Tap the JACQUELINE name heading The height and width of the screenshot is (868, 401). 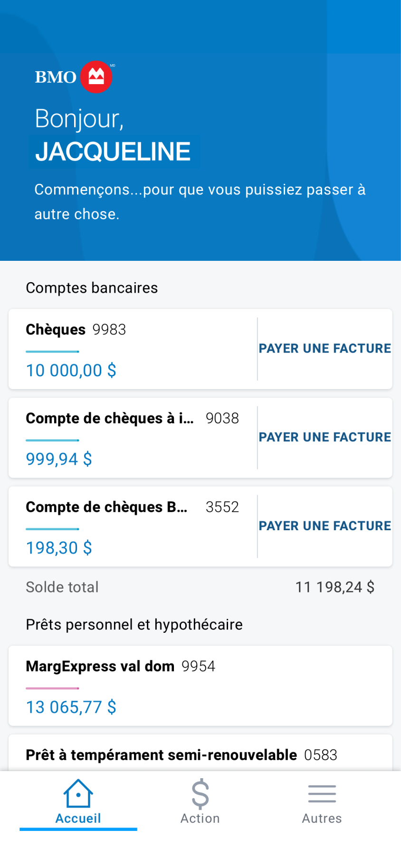click(113, 152)
